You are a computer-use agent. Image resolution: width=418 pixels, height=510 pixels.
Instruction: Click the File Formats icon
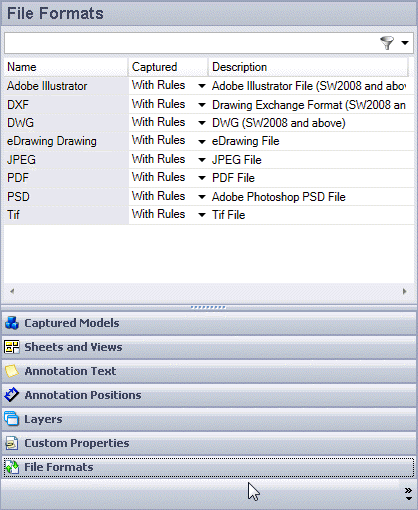(x=12, y=467)
